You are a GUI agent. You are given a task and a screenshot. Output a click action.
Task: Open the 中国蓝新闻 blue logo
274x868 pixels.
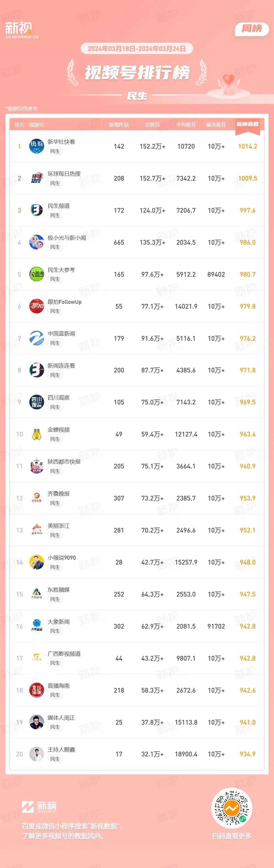pyautogui.click(x=36, y=338)
